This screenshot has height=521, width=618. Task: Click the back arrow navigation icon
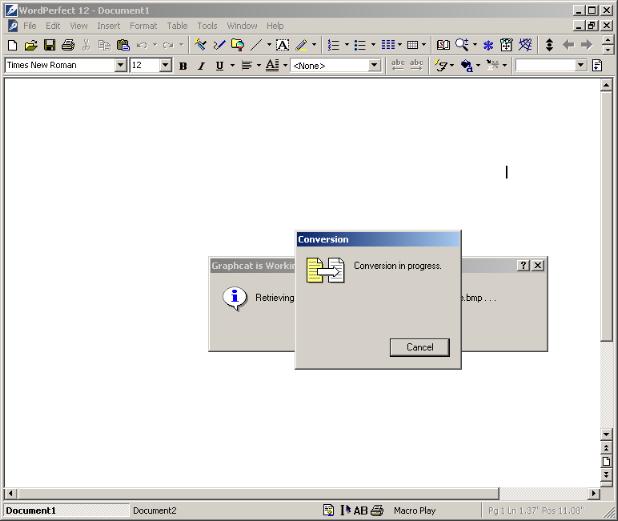[568, 45]
